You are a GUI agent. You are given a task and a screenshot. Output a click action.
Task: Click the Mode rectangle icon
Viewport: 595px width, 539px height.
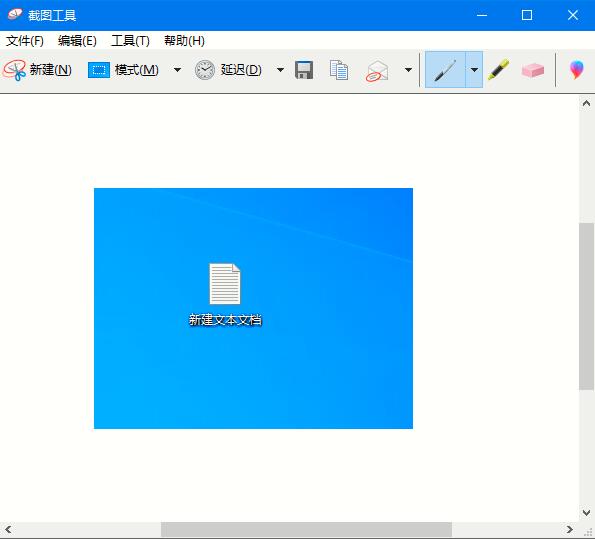(99, 70)
